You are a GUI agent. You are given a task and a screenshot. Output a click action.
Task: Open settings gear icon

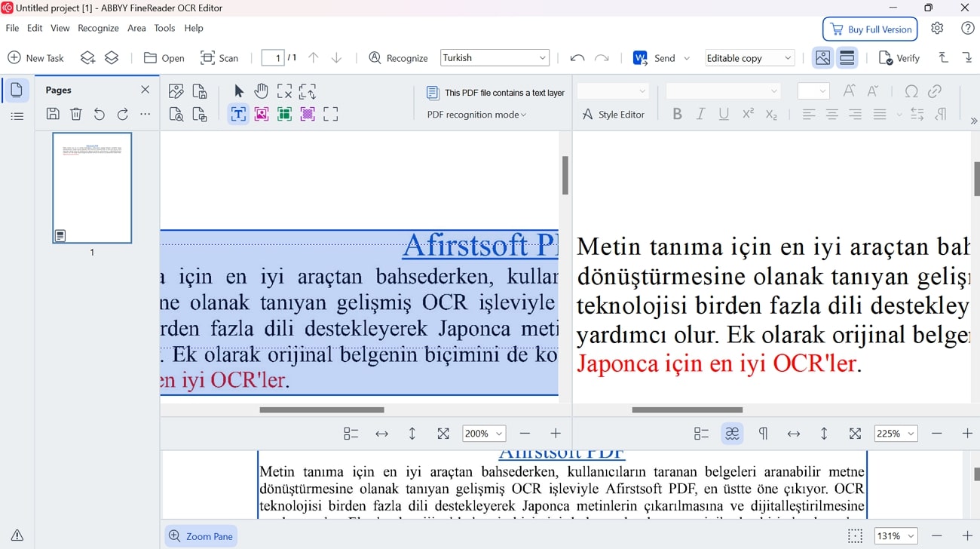click(937, 29)
